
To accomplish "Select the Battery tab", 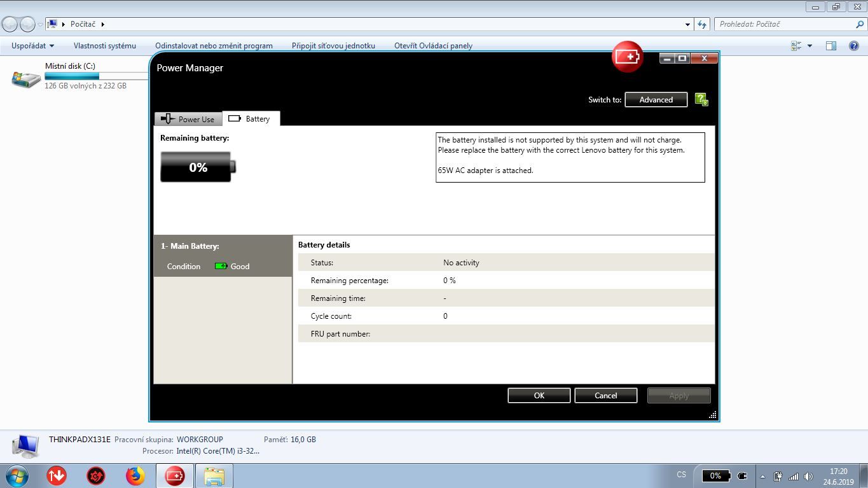I will pyautogui.click(x=251, y=118).
